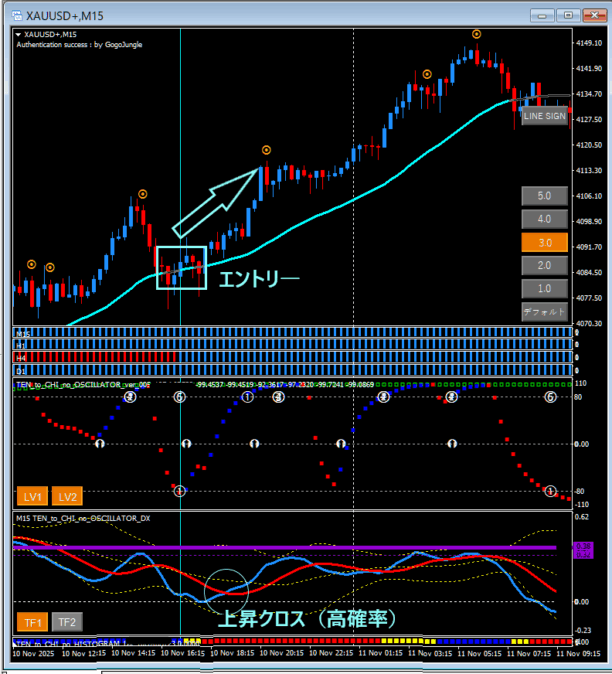Toggle the LV1 level button
The width and height of the screenshot is (612, 674).
33,496
